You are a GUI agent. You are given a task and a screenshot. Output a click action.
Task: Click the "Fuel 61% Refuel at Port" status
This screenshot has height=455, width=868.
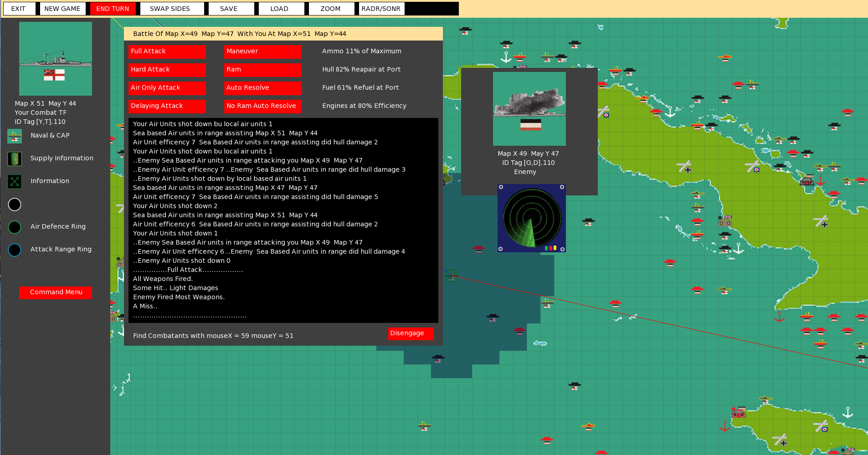[x=360, y=87]
